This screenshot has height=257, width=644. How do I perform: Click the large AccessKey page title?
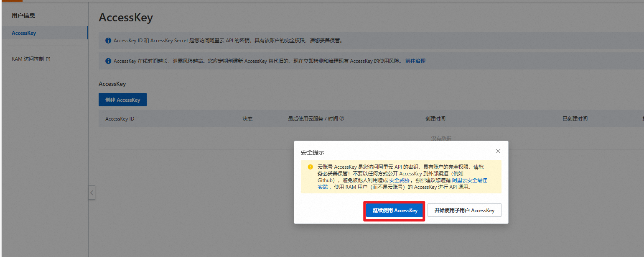(x=126, y=18)
